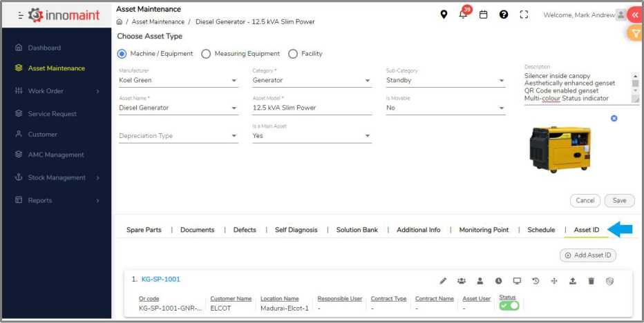
Task: Switch to the Spare Parts tab
Action: pyautogui.click(x=144, y=230)
